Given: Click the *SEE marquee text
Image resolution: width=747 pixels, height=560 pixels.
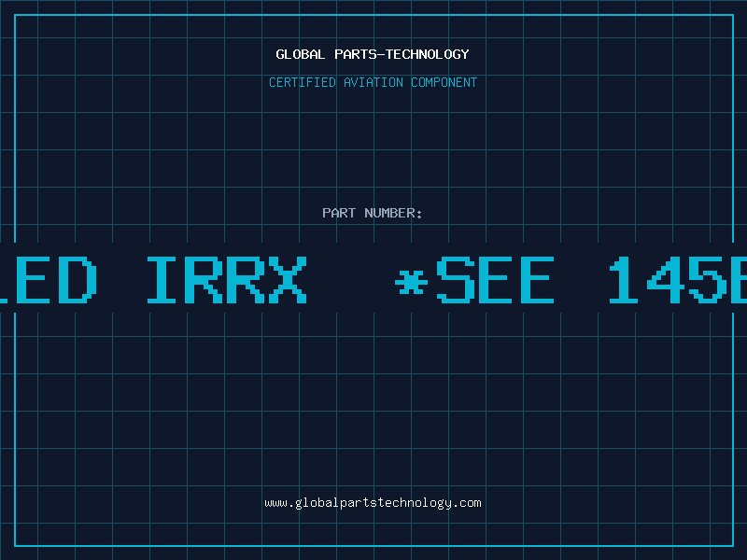Looking at the screenshot, I should 475,280.
